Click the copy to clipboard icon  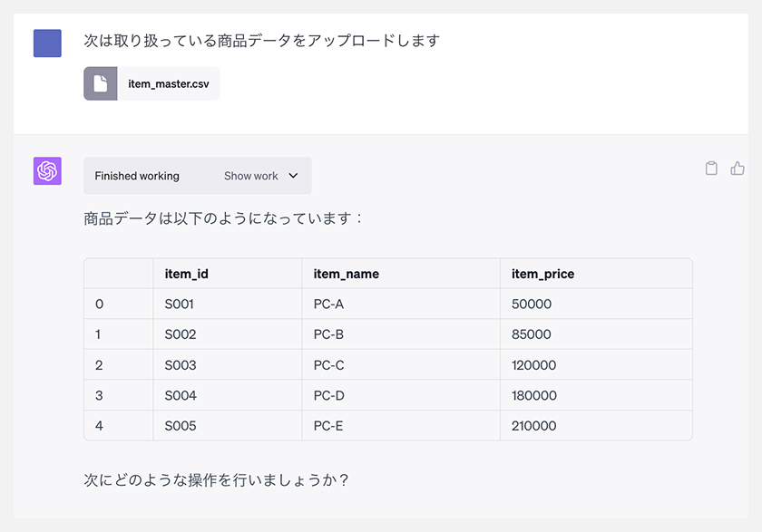point(711,168)
